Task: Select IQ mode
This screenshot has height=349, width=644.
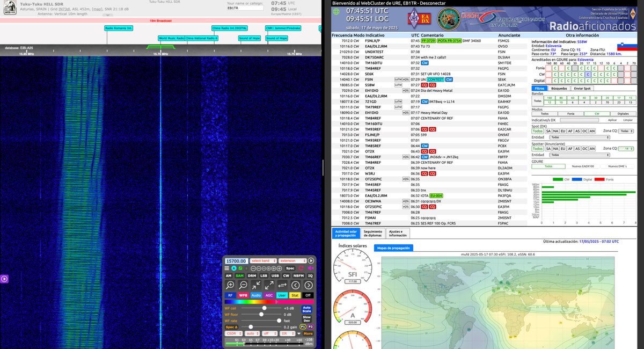Action: (310, 276)
